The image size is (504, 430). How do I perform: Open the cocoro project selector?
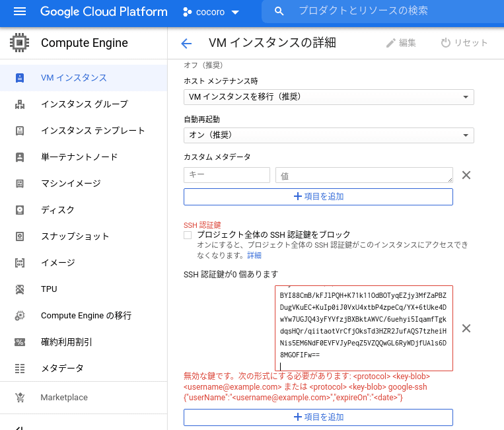tap(211, 12)
